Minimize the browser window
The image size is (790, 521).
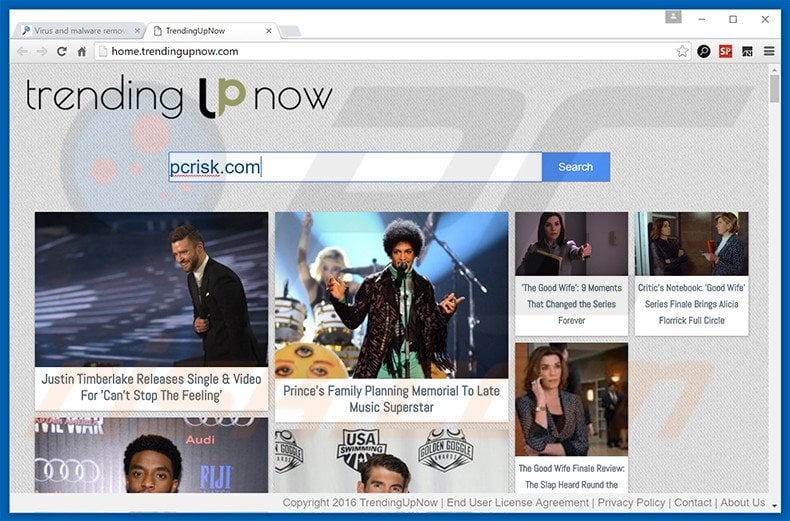point(702,19)
